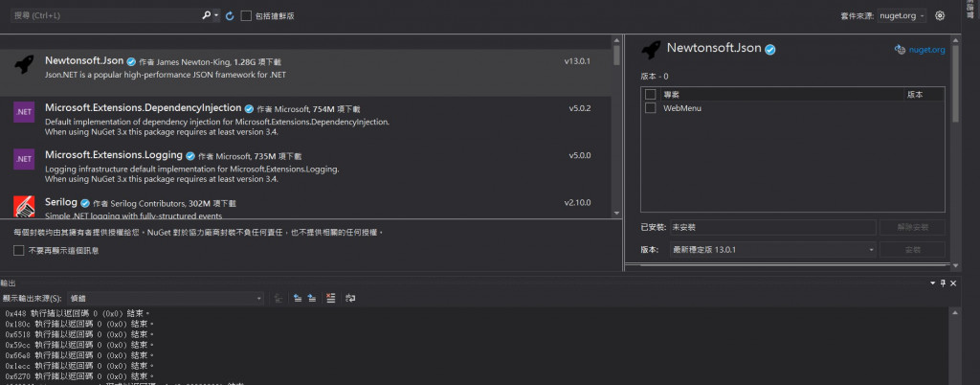This screenshot has height=385, width=980.
Task: Select Microsoft.Extensions.DependencyInjection package
Action: pos(305,120)
